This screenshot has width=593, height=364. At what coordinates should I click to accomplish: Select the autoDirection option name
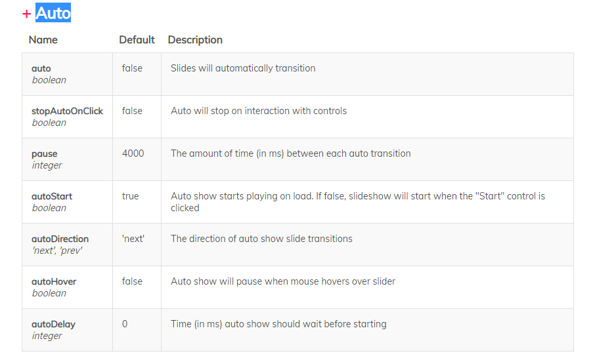pos(60,239)
